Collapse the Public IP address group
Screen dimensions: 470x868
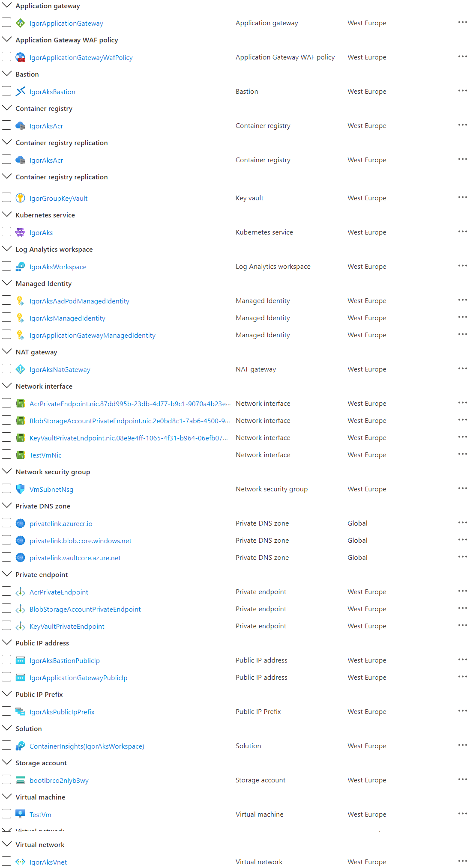(x=7, y=642)
